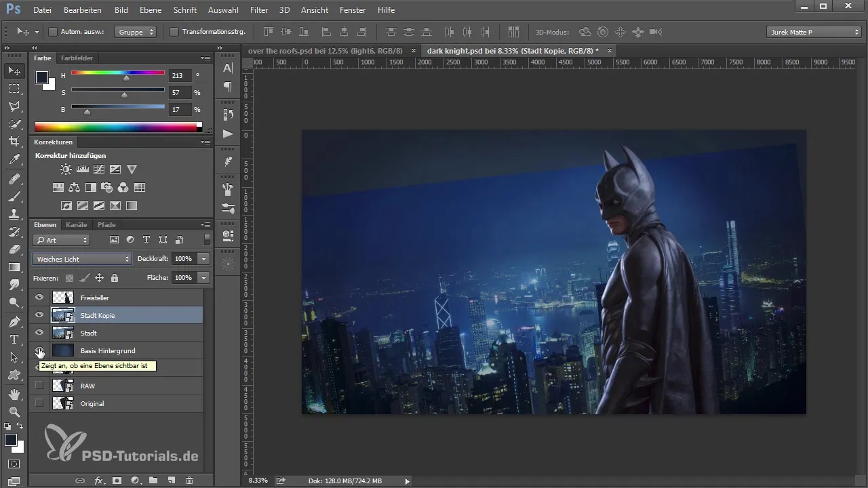This screenshot has height=488, width=868.
Task: Select the Pen tool
Action: pos(14,321)
